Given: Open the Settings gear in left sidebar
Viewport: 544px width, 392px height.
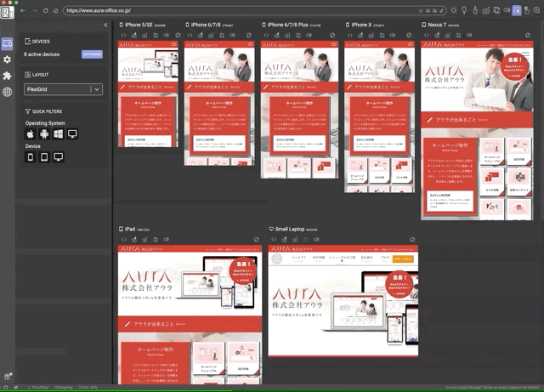Looking at the screenshot, I should [7, 60].
